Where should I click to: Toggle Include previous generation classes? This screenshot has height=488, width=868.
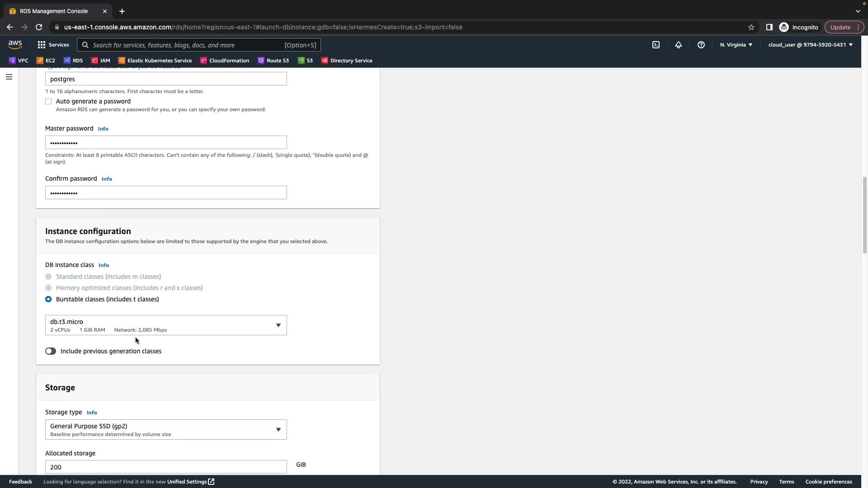[x=51, y=351]
